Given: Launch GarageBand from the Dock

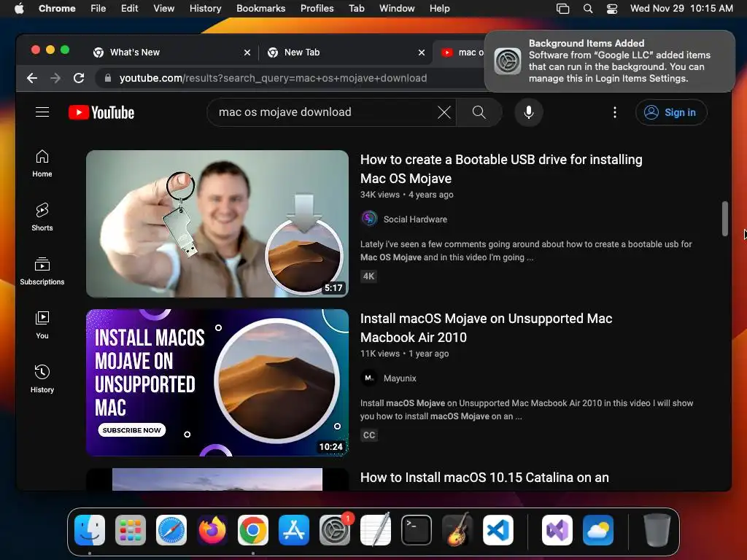Looking at the screenshot, I should click(x=457, y=529).
